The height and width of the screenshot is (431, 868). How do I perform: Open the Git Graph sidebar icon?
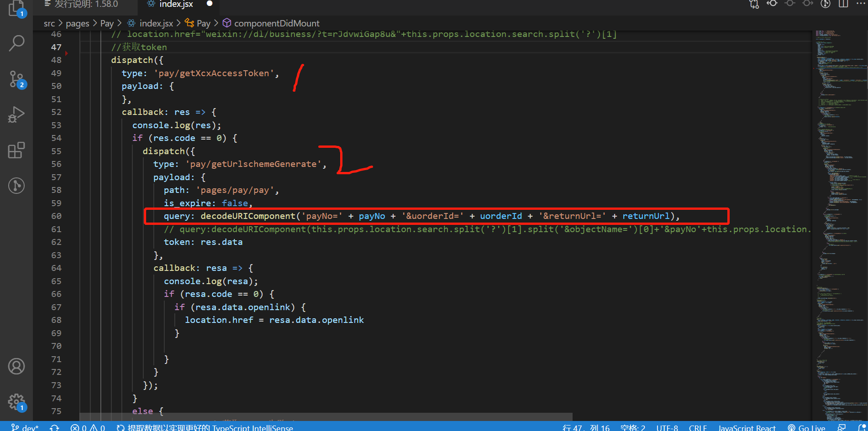click(x=16, y=186)
